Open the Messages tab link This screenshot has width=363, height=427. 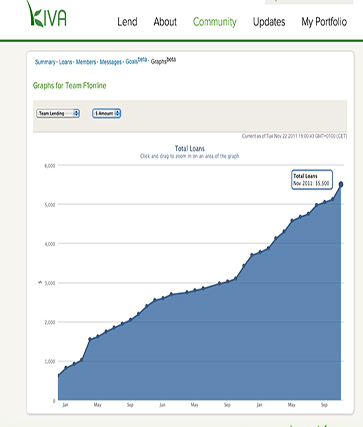point(110,62)
